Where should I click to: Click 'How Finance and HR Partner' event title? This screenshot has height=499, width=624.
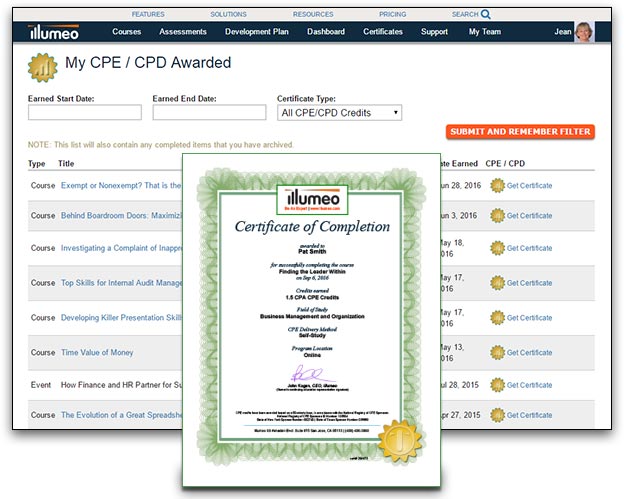(121, 385)
